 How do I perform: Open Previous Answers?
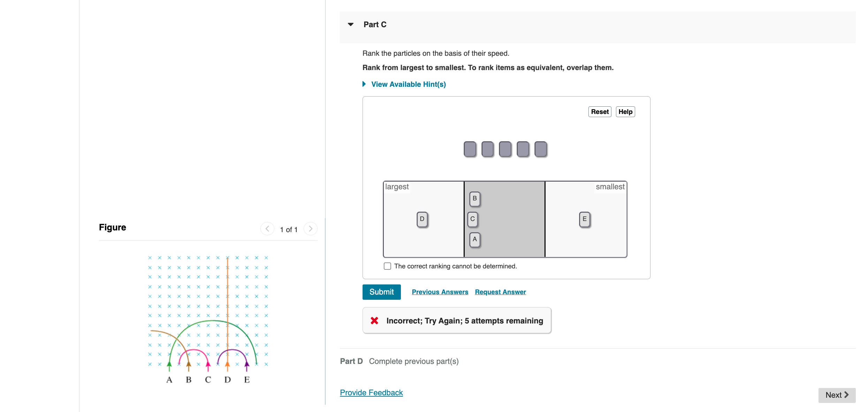[x=440, y=292]
